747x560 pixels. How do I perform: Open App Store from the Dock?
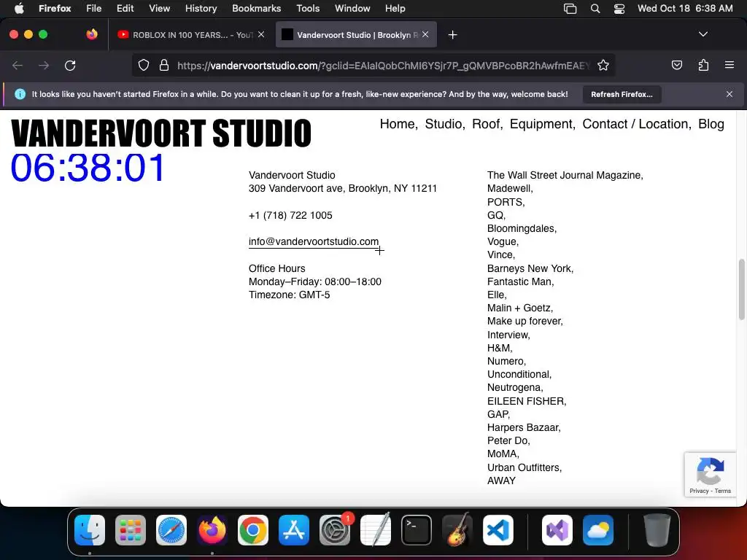click(294, 530)
